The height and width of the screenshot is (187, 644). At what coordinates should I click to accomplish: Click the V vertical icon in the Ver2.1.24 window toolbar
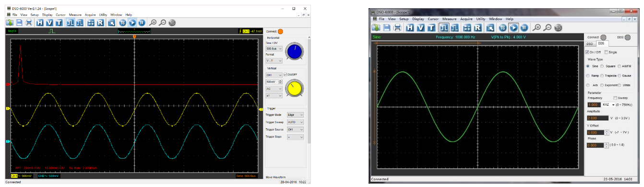click(49, 22)
